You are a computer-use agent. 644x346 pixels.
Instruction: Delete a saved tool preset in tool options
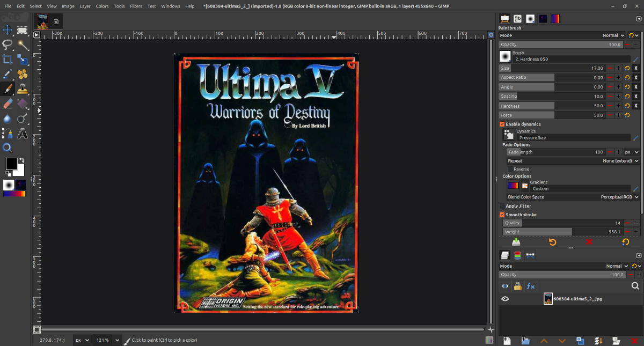[x=589, y=242]
